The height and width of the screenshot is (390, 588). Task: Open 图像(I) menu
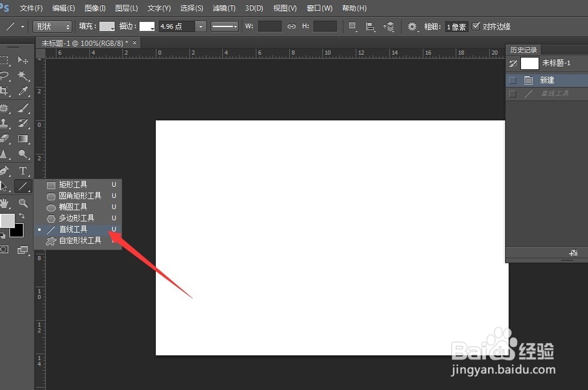95,8
